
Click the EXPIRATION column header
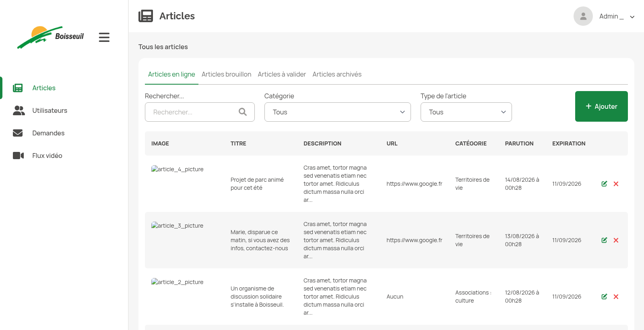(x=569, y=143)
